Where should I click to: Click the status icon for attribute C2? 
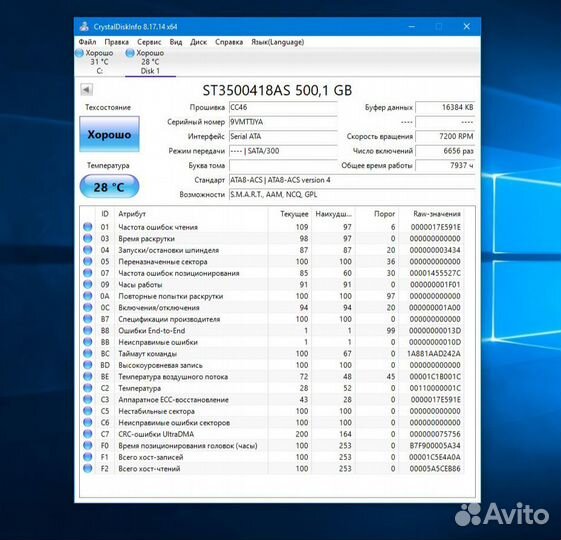pos(88,388)
